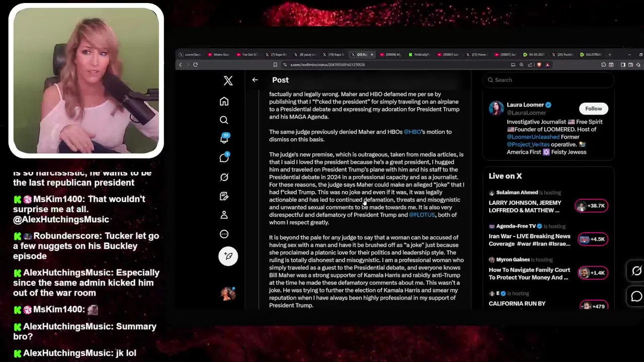Image resolution: width=644 pixels, height=362 pixels.
Task: Join the Navigate Family Court space +1.4K
Action: coord(592,273)
